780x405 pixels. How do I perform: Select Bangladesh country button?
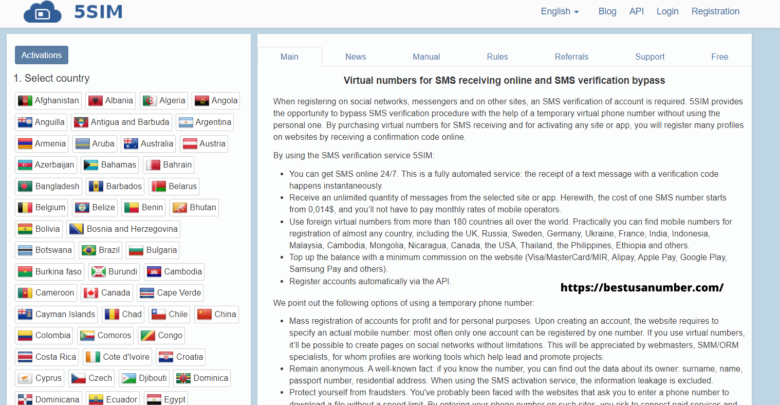[48, 186]
